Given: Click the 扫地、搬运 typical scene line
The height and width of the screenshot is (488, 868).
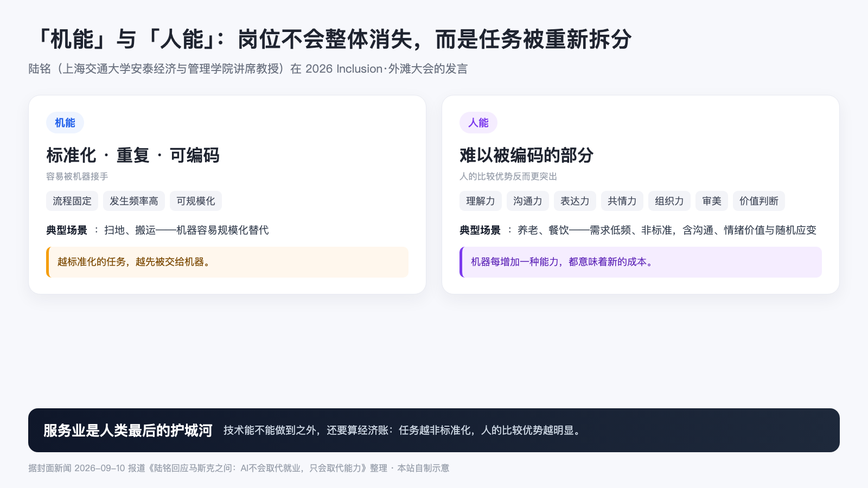Looking at the screenshot, I should pos(157,230).
